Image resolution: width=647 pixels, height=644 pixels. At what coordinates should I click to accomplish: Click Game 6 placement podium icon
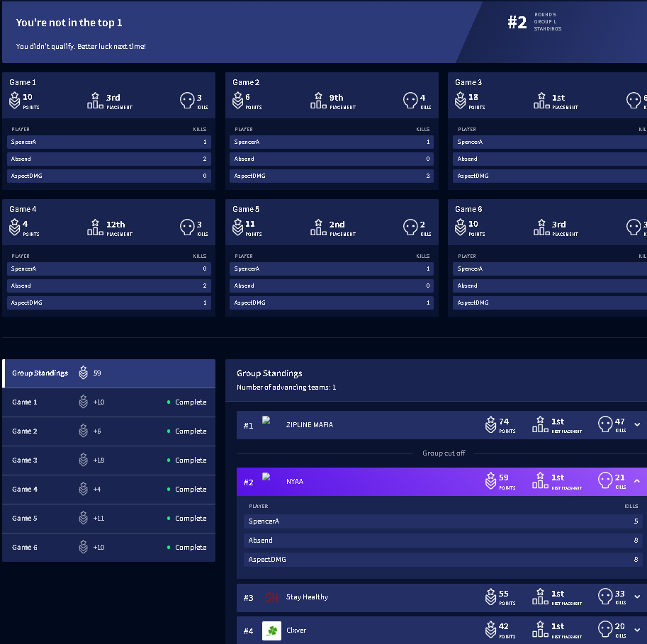click(541, 227)
